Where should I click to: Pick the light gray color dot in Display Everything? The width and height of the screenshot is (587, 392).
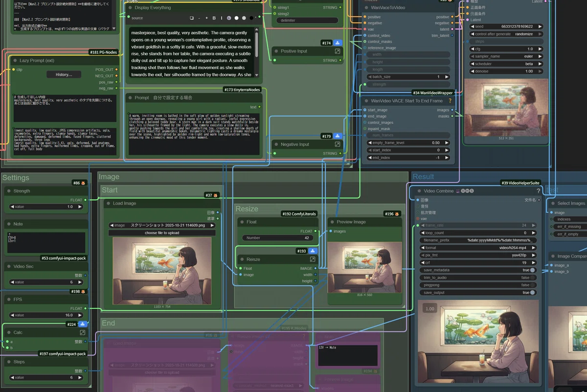(x=244, y=18)
